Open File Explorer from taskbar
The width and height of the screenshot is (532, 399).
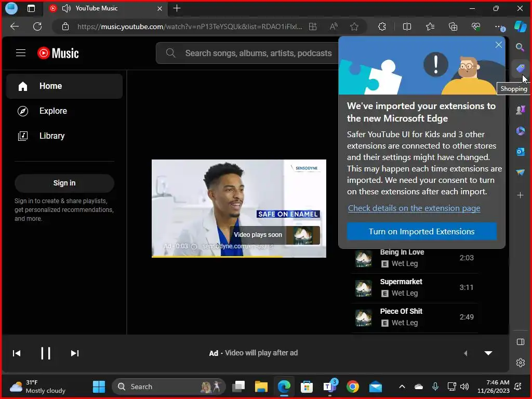click(x=261, y=387)
